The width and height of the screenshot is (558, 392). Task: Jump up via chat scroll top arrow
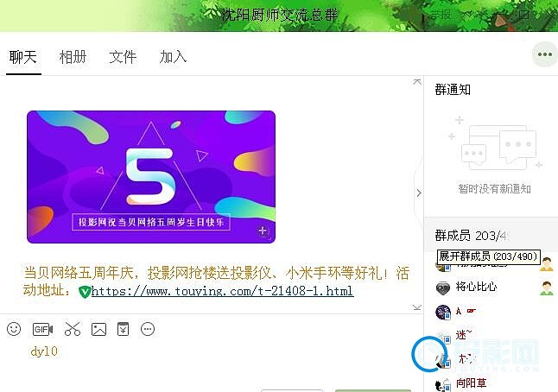click(x=417, y=82)
